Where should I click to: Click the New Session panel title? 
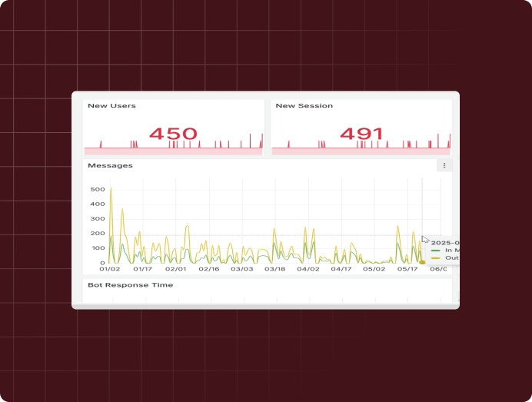pos(304,106)
